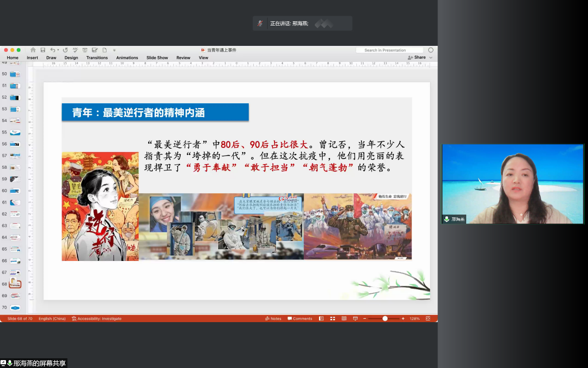Image resolution: width=588 pixels, height=368 pixels.
Task: Click the spelling check ABC icon
Action: pyautogui.click(x=75, y=50)
